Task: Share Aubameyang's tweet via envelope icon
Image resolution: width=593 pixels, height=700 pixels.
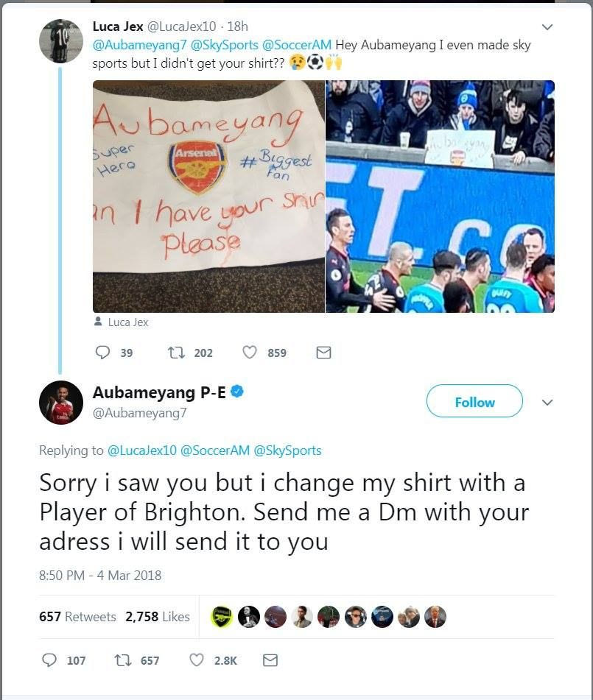Action: tap(270, 660)
